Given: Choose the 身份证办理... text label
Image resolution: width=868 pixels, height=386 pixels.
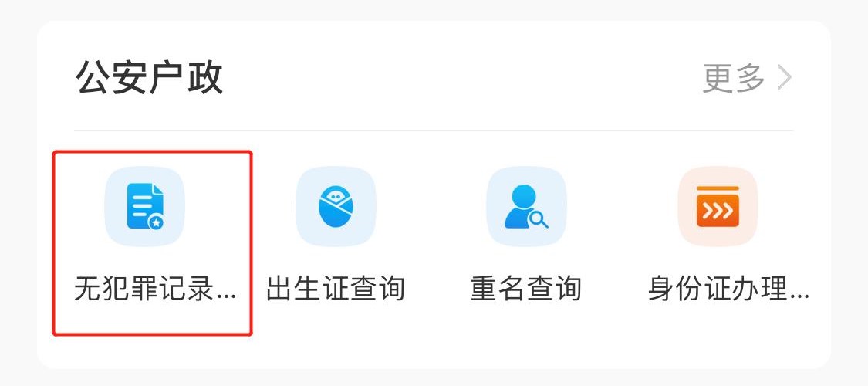Looking at the screenshot, I should [x=728, y=289].
